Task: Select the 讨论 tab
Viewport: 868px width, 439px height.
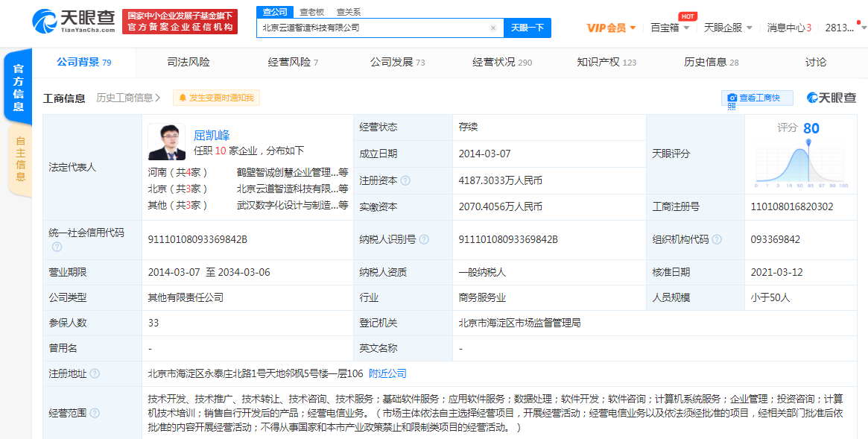Action: point(815,63)
